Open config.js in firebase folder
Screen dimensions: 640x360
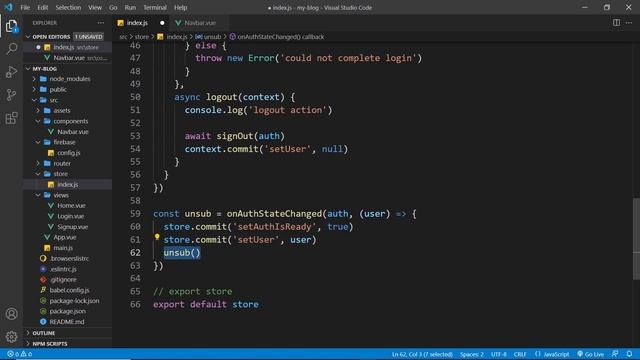coord(67,153)
